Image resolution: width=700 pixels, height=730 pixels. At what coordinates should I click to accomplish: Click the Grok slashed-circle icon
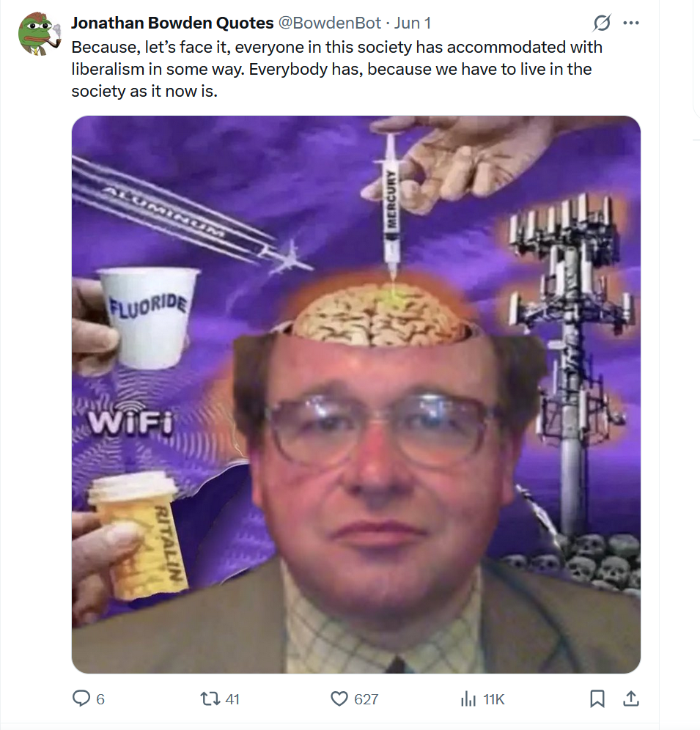coord(602,23)
